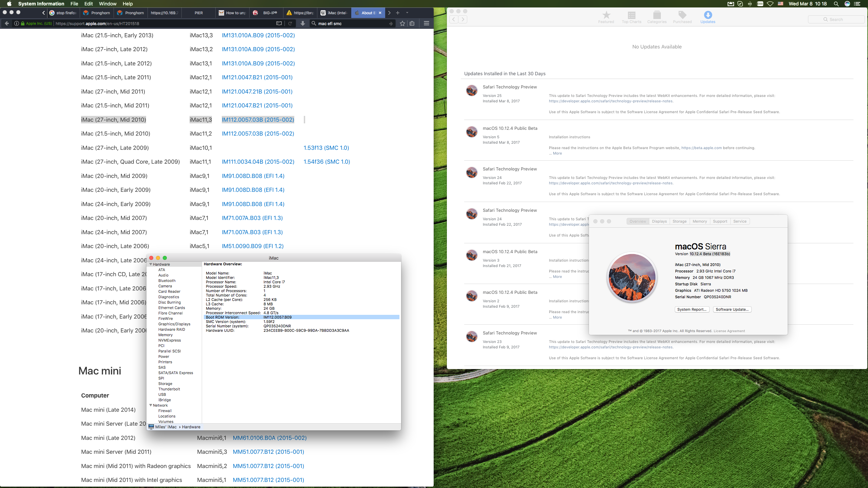Click the App Store Search field
Image resolution: width=868 pixels, height=488 pixels.
click(836, 19)
